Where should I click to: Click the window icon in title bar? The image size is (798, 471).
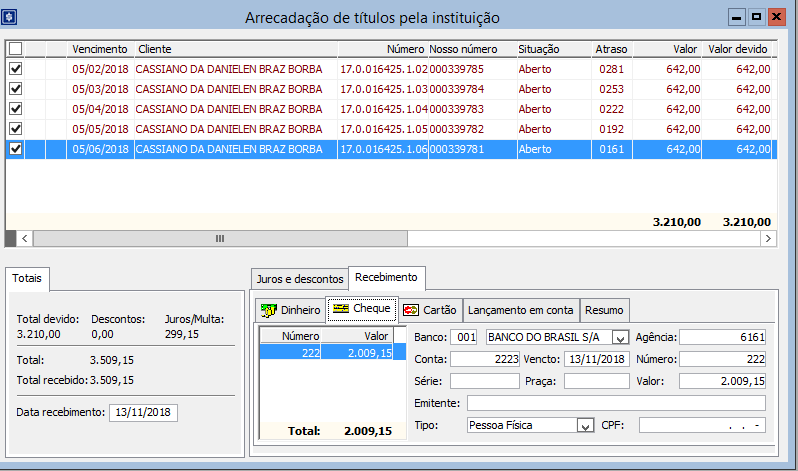[x=14, y=17]
